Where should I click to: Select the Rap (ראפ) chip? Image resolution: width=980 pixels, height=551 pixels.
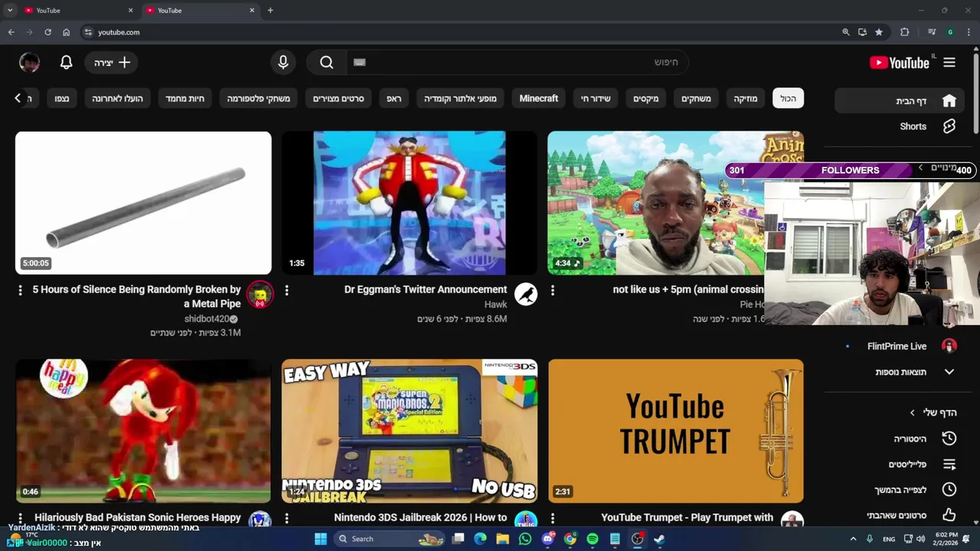pos(394,99)
